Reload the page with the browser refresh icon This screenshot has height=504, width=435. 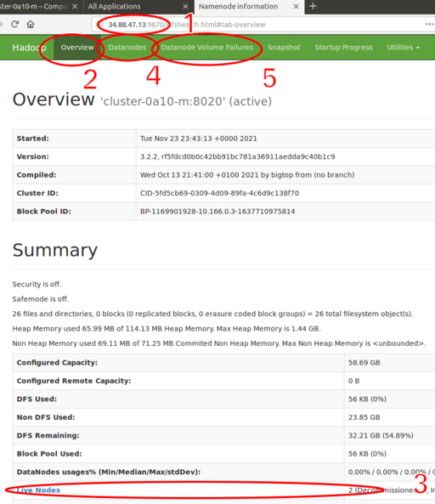14,24
